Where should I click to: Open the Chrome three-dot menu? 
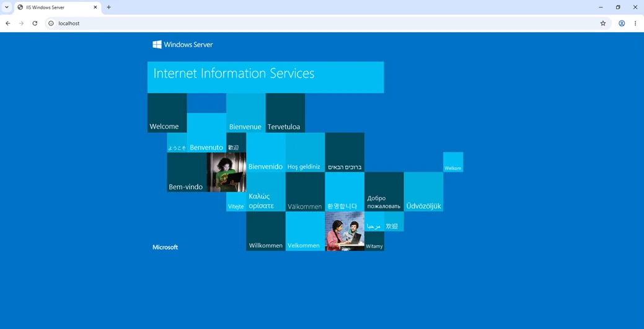click(x=635, y=24)
